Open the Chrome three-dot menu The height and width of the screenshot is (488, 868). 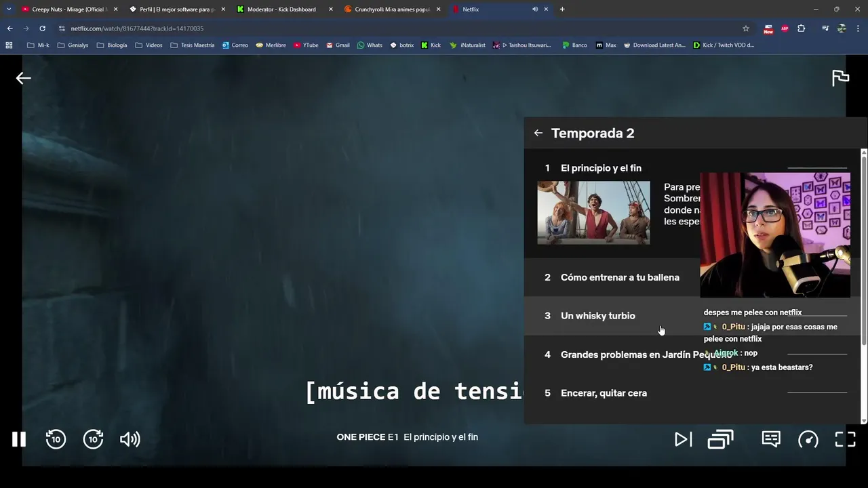[859, 28]
